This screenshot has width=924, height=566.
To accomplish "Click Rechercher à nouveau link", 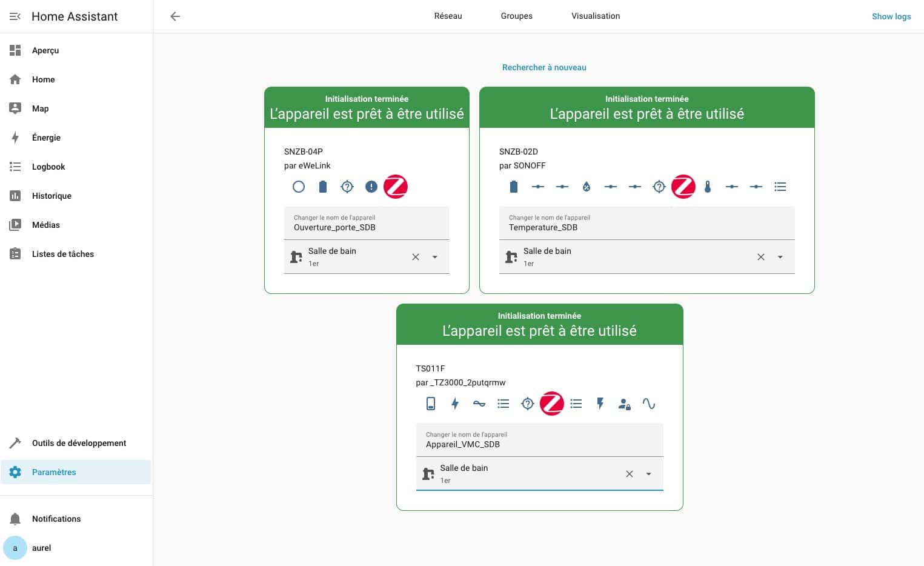I will (544, 67).
